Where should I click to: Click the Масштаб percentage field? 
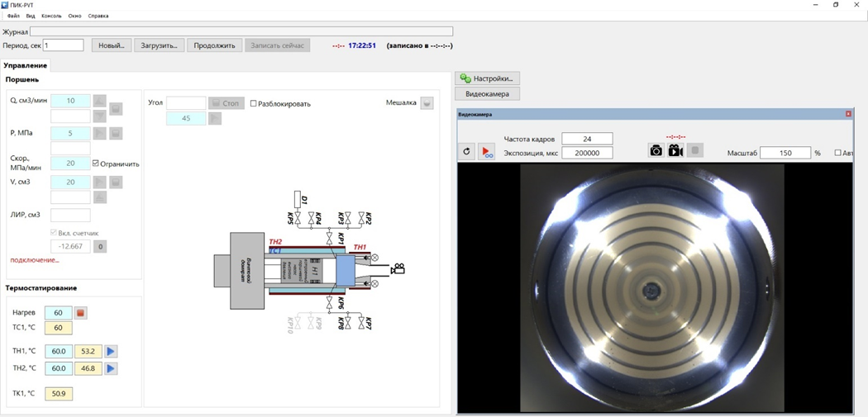pos(785,153)
